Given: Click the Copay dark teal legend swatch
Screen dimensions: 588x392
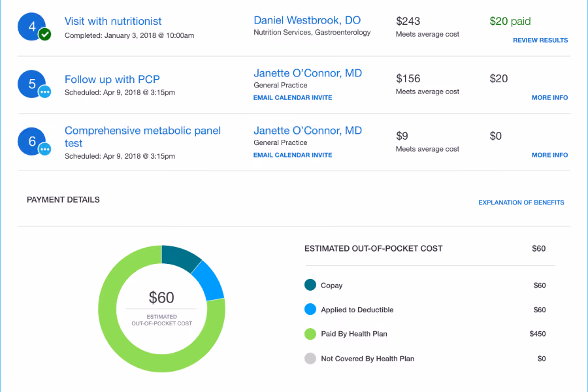Looking at the screenshot, I should point(310,285).
